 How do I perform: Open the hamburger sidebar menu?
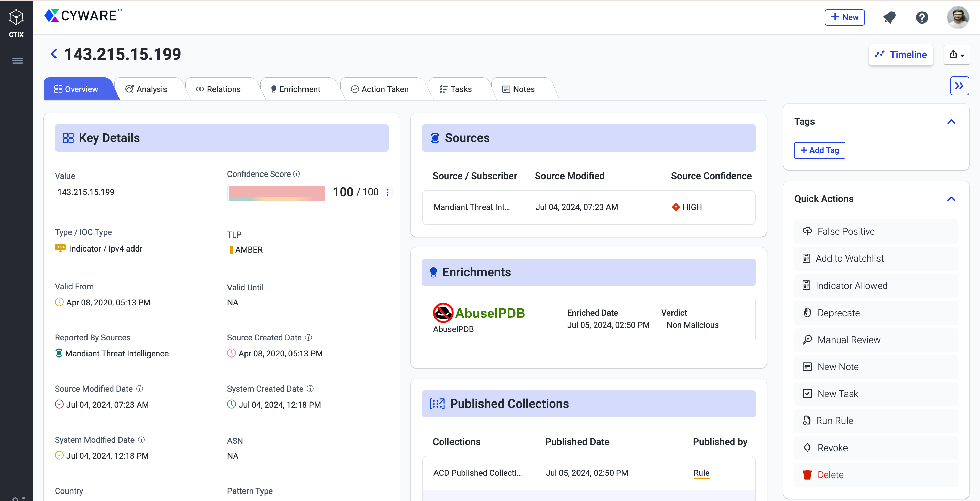[x=17, y=61]
